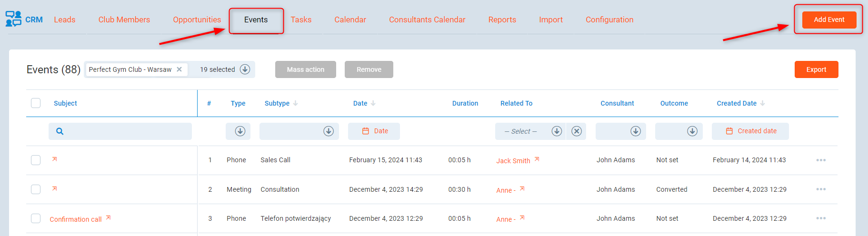Expand the 19 selected dropdown
The image size is (868, 236).
(x=245, y=69)
